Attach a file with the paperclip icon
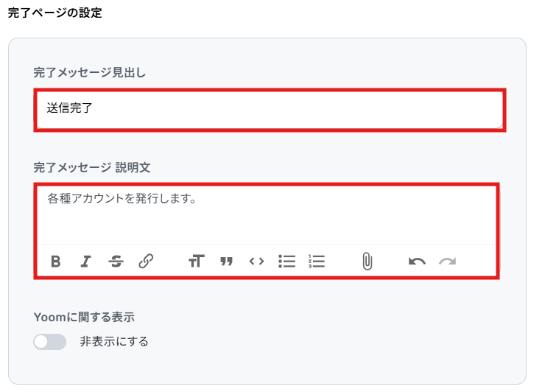This screenshot has height=392, width=545. click(x=367, y=262)
